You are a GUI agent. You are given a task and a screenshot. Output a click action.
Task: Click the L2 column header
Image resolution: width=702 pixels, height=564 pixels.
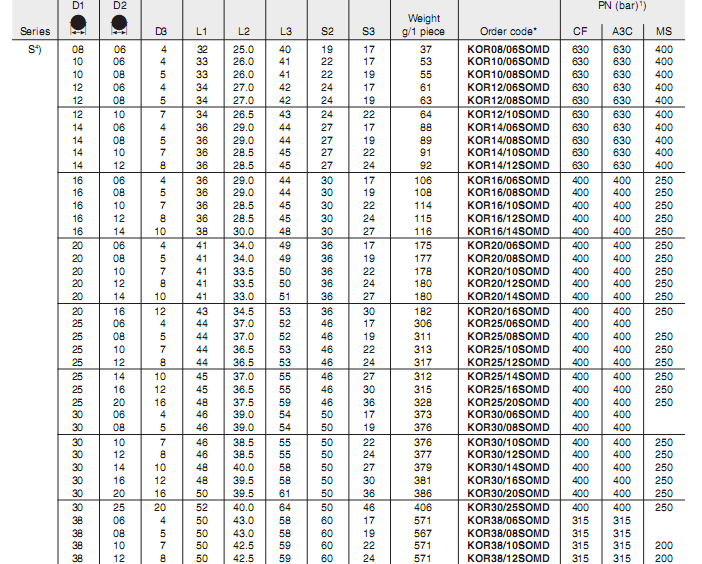(x=244, y=32)
